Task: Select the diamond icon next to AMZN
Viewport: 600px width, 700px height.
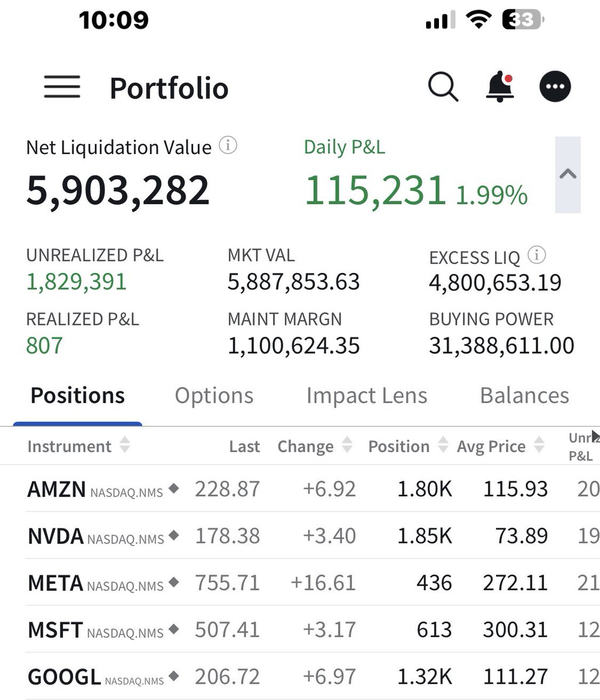Action: pos(173,489)
